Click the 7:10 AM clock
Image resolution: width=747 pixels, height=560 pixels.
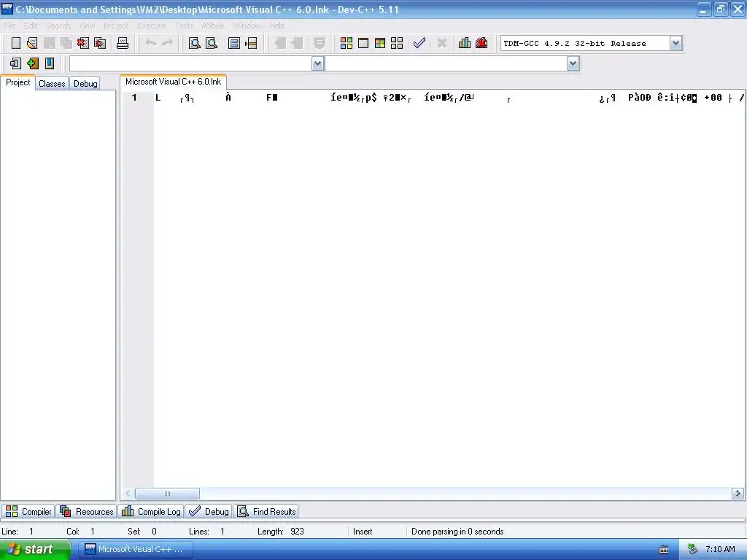720,549
